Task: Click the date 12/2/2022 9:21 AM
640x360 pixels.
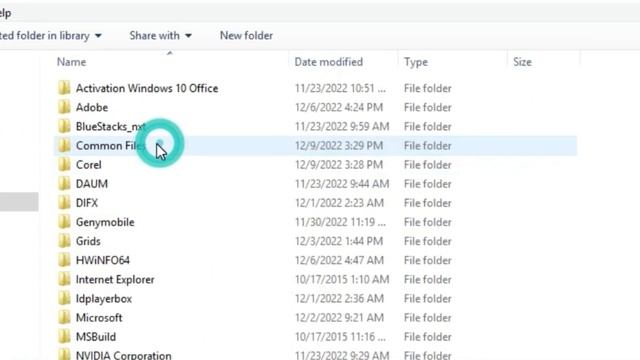Action: tap(339, 318)
